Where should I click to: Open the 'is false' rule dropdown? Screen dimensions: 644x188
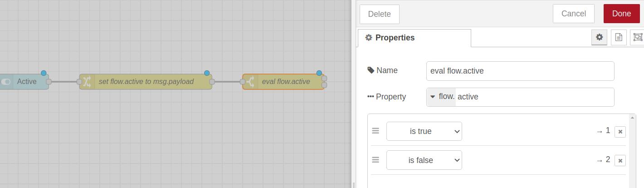click(x=424, y=160)
